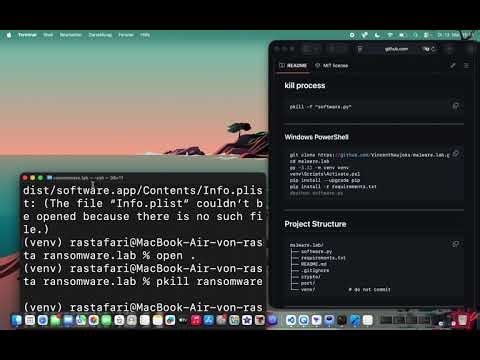
Task: Click the pkill -f software.py command text
Action: pyautogui.click(x=320, y=107)
